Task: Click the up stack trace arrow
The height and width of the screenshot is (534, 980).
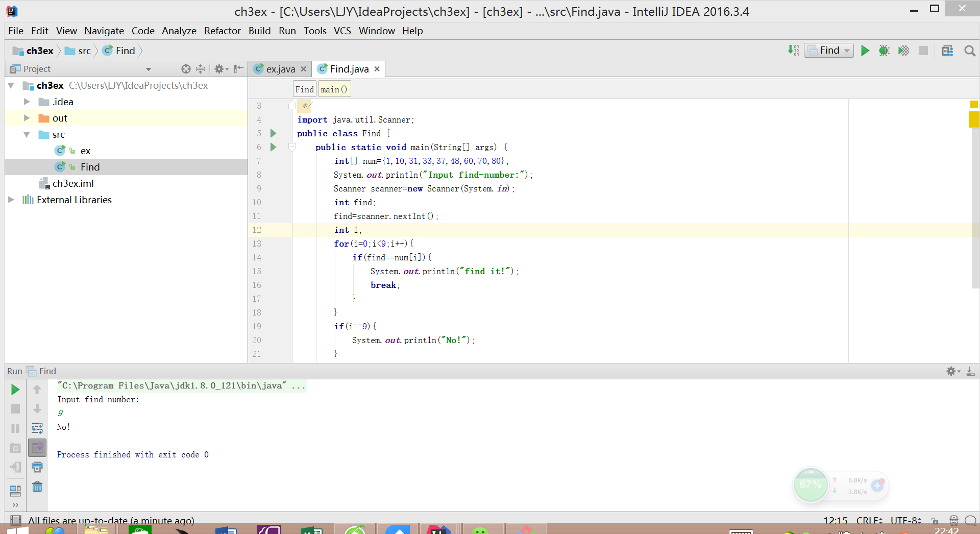Action: 37,390
